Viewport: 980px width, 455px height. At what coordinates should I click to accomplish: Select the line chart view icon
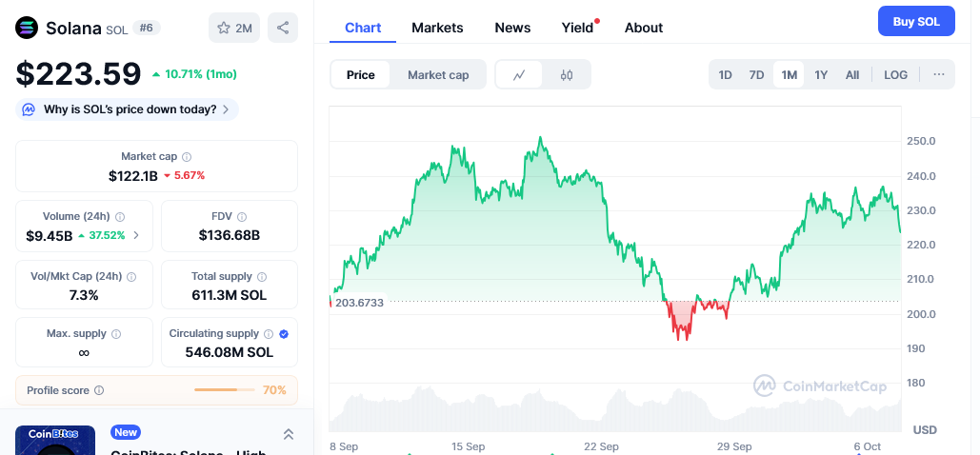[519, 75]
